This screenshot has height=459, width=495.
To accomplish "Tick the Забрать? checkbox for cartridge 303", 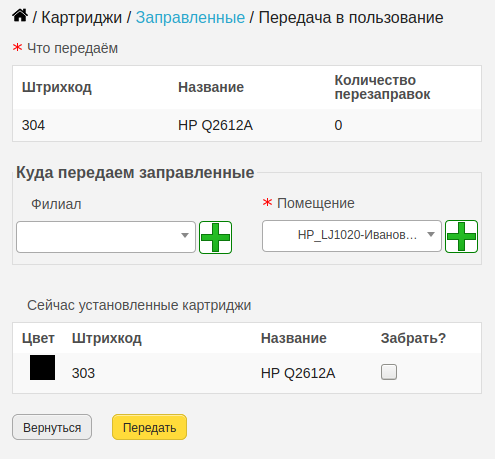I will 389,372.
